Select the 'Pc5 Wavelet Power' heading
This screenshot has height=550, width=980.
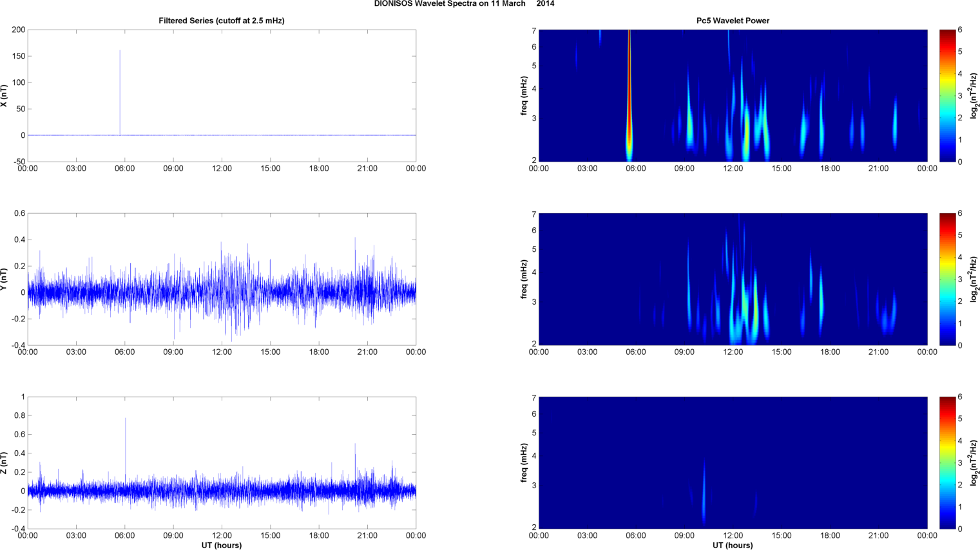tap(733, 21)
